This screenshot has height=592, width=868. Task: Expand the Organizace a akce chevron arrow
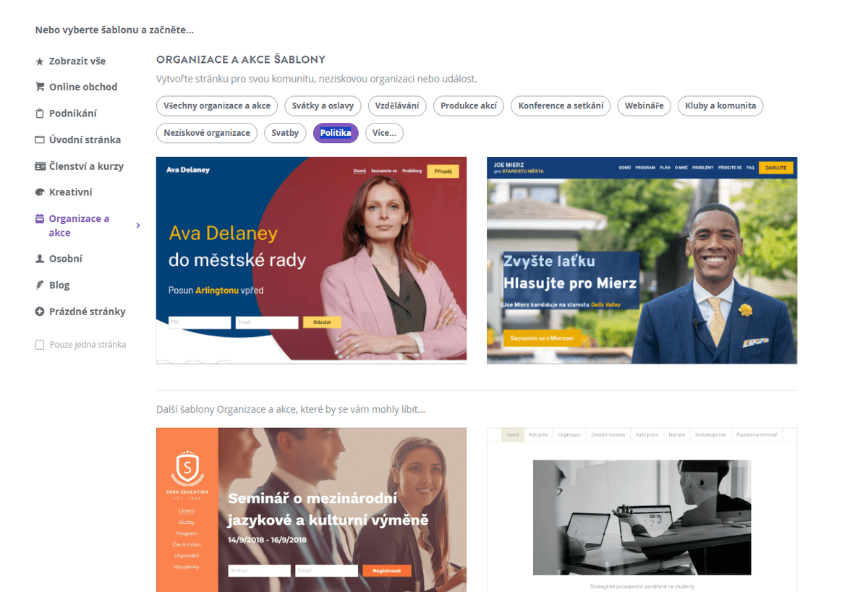[138, 226]
